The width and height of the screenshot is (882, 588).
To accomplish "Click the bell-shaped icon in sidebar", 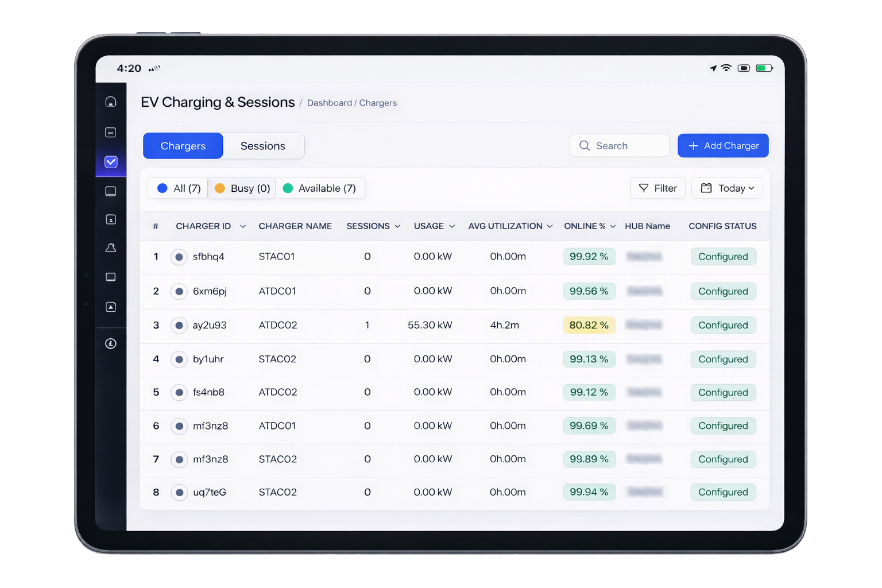I will coord(111,247).
